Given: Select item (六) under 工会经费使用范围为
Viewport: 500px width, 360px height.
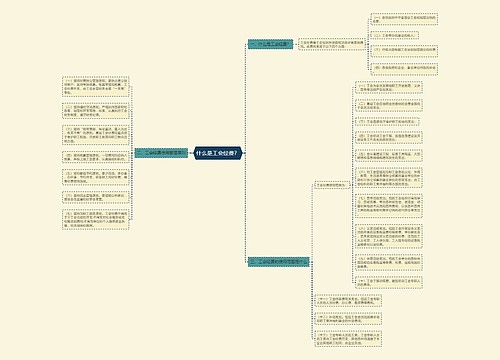Looking at the screenshot, I should 389,178.
